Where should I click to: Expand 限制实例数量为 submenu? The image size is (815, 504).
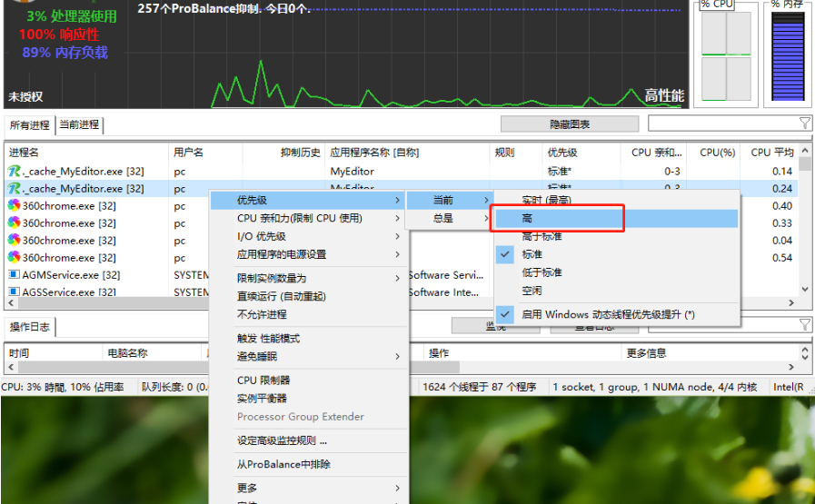click(x=309, y=278)
